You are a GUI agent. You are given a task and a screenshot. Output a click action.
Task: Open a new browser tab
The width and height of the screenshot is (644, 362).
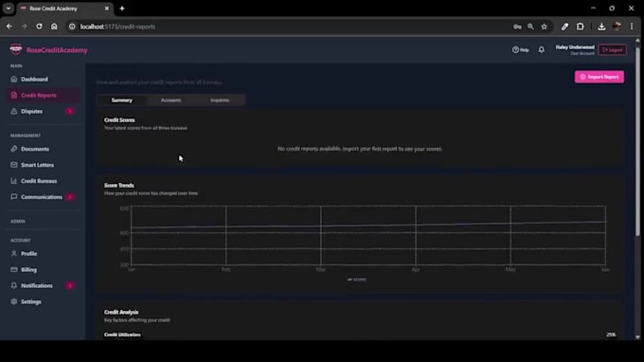[122, 9]
